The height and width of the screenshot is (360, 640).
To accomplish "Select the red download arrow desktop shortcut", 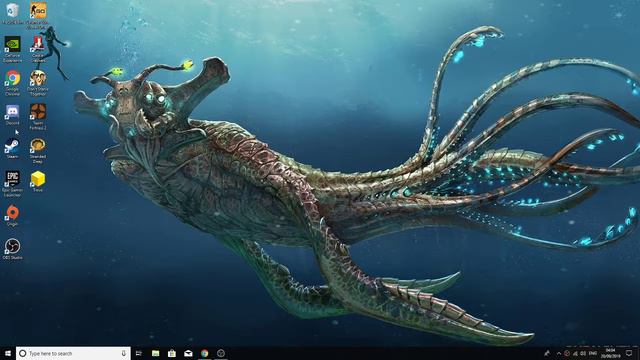I will (x=38, y=48).
